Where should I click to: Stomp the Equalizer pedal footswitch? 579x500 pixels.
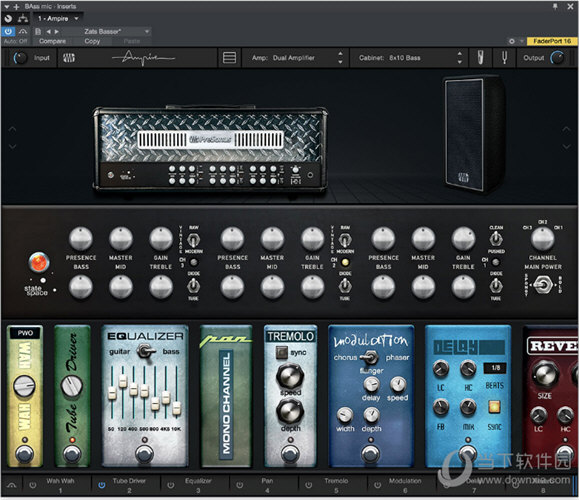(144, 454)
